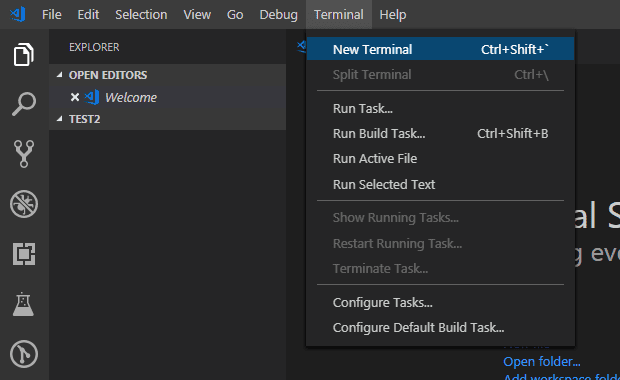
Task: Open the Debug view with bug icon
Action: point(24,204)
